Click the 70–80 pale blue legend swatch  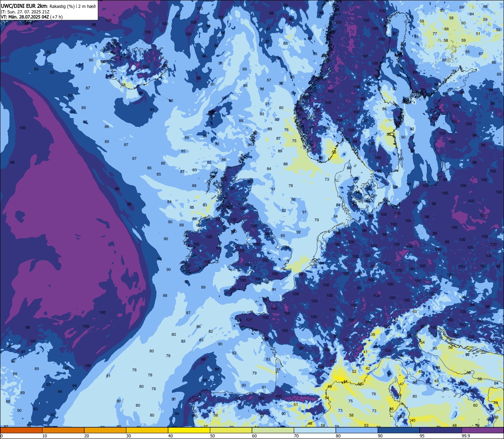click(315, 430)
